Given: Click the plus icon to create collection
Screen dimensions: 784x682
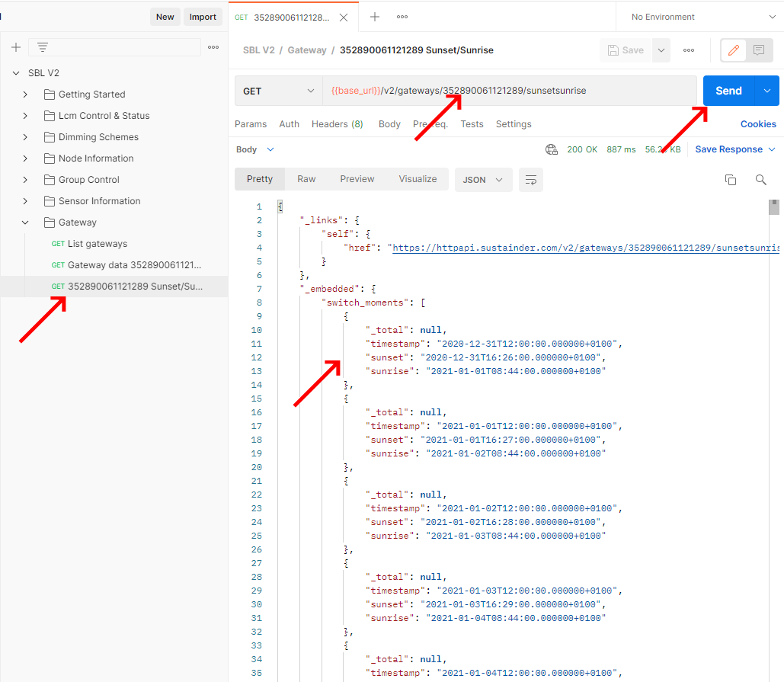Looking at the screenshot, I should coord(16,47).
